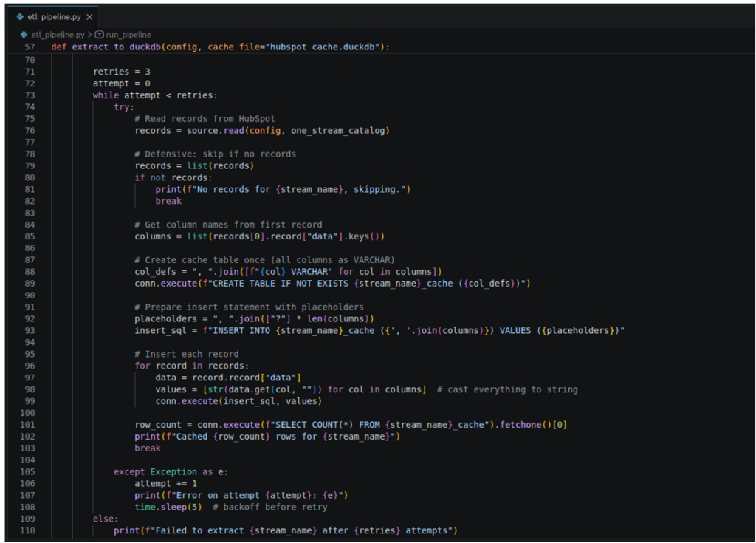Click the Python file icon in the tab
This screenshot has width=756, height=543.
click(x=20, y=17)
